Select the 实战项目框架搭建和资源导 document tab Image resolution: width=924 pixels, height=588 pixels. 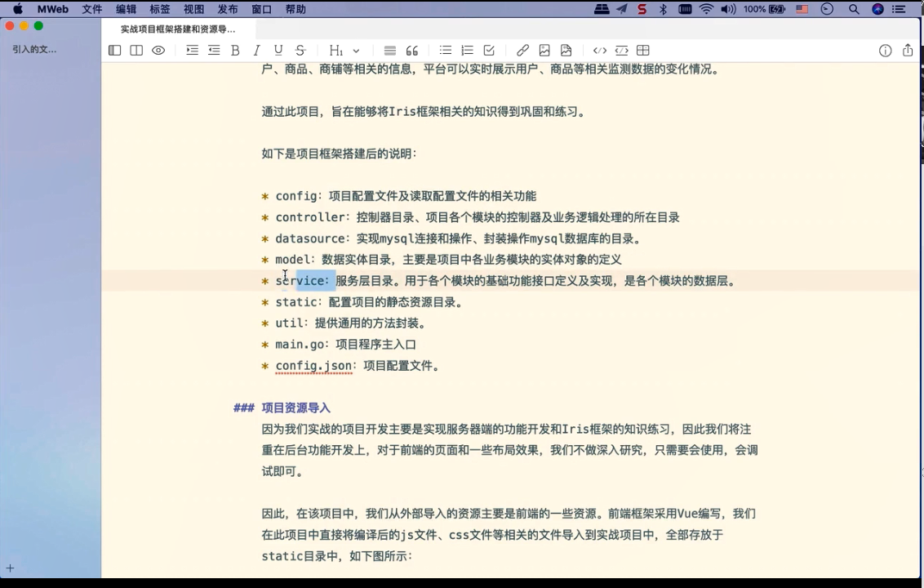[x=178, y=29]
